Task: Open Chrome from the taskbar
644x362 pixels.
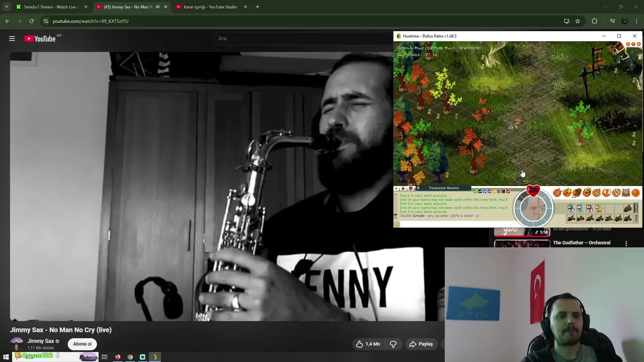Action: [x=130, y=357]
